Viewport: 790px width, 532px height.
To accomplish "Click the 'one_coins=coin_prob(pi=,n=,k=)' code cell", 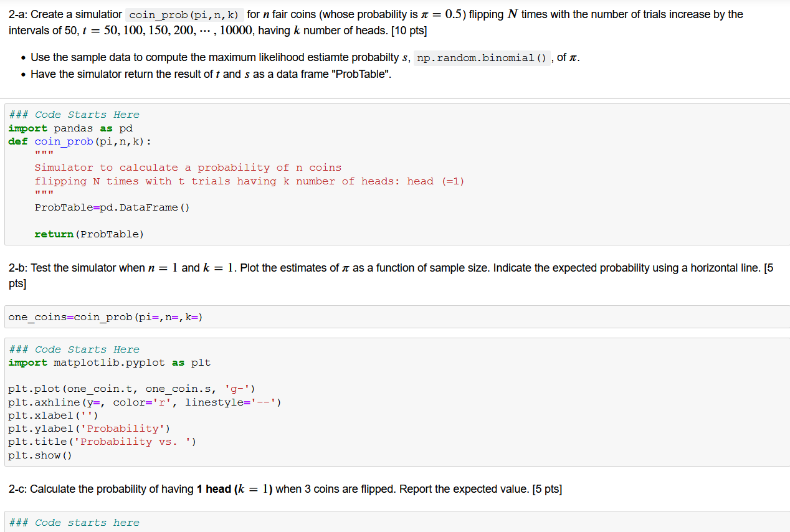I will pos(397,317).
